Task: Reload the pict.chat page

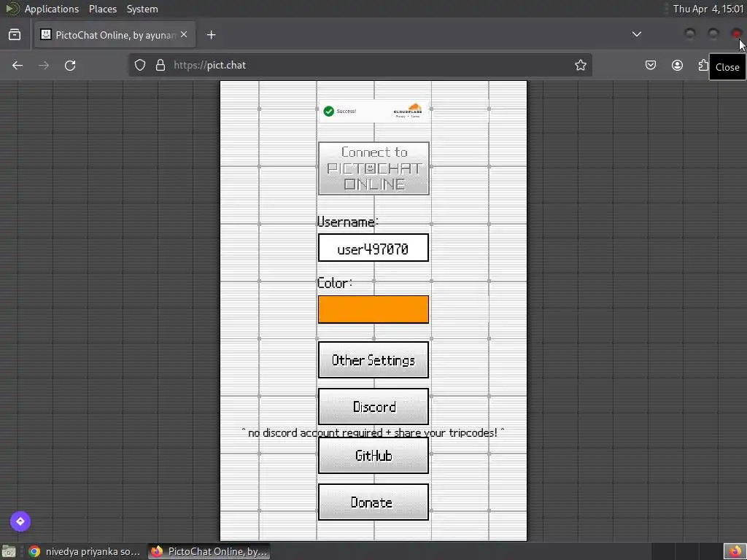Action: pos(70,65)
